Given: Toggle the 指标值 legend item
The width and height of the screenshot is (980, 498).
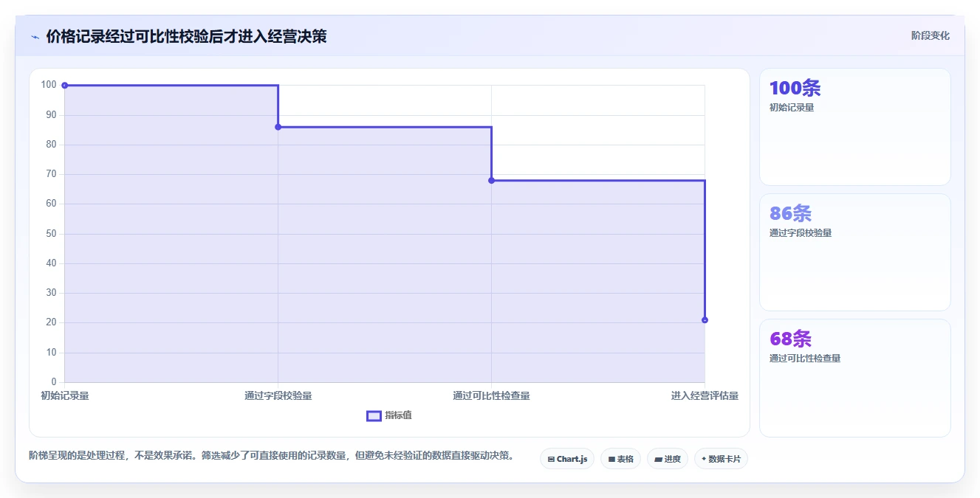Looking at the screenshot, I should tap(389, 415).
